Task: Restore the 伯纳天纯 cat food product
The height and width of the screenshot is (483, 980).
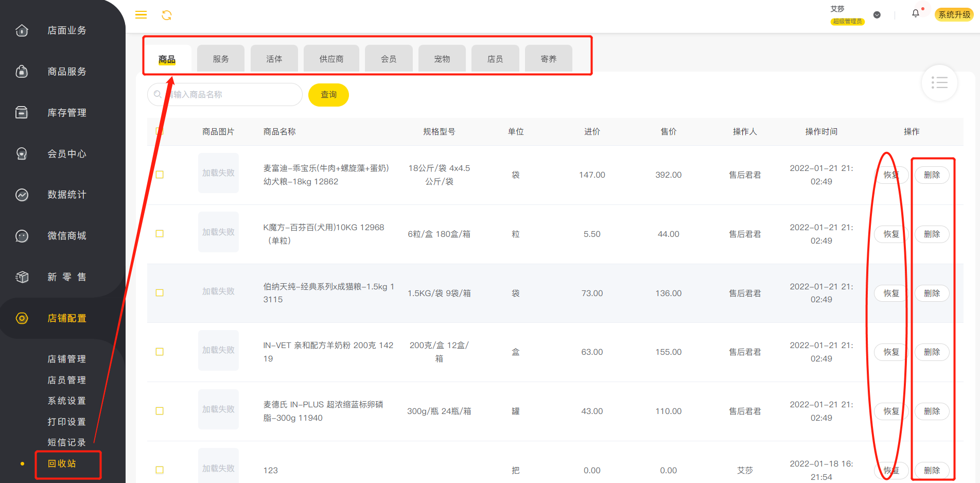Action: point(891,293)
